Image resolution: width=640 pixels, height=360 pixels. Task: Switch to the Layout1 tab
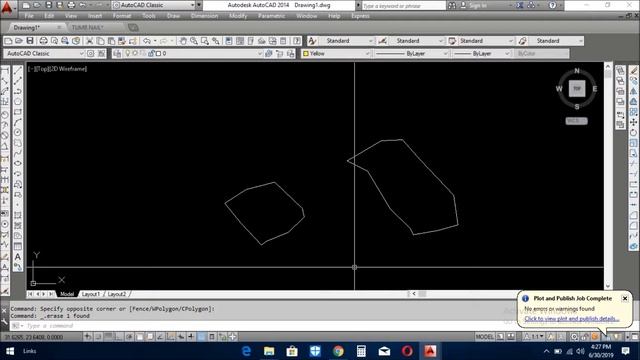point(91,294)
